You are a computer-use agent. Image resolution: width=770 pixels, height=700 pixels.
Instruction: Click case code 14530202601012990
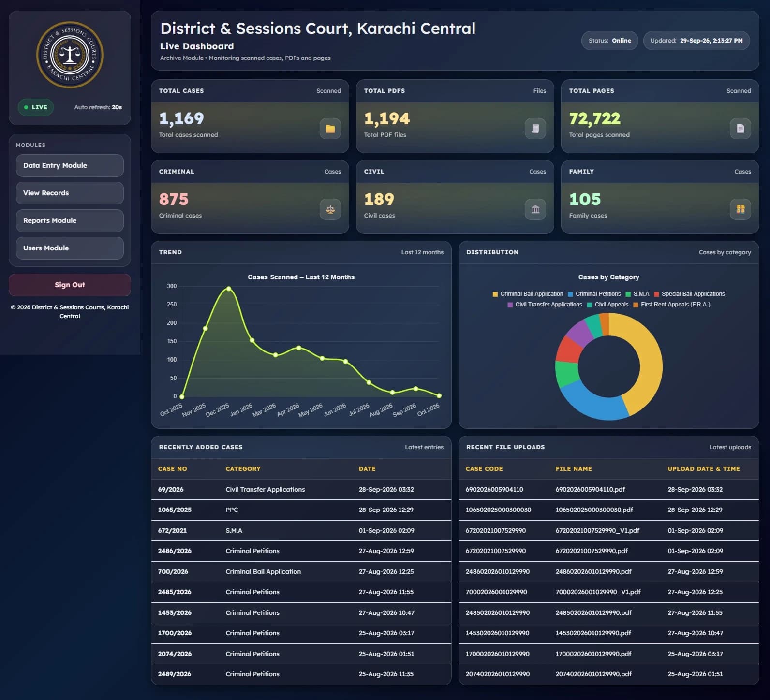(x=497, y=633)
